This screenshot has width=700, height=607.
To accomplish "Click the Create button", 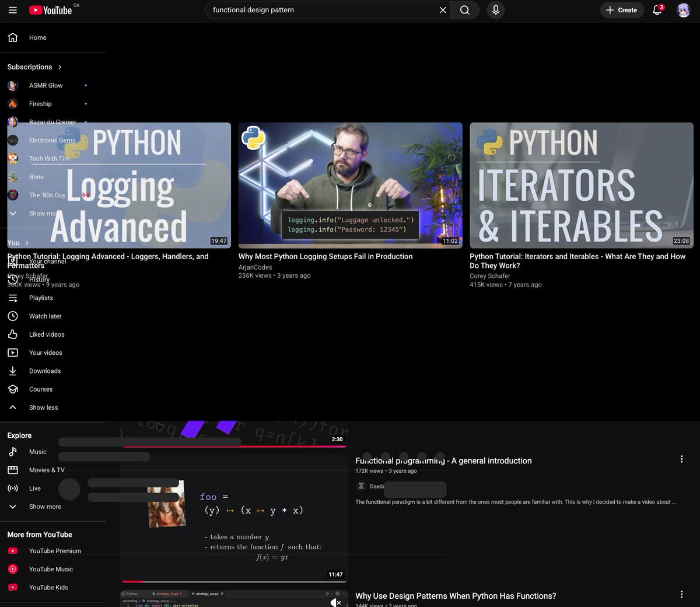I will pyautogui.click(x=622, y=10).
